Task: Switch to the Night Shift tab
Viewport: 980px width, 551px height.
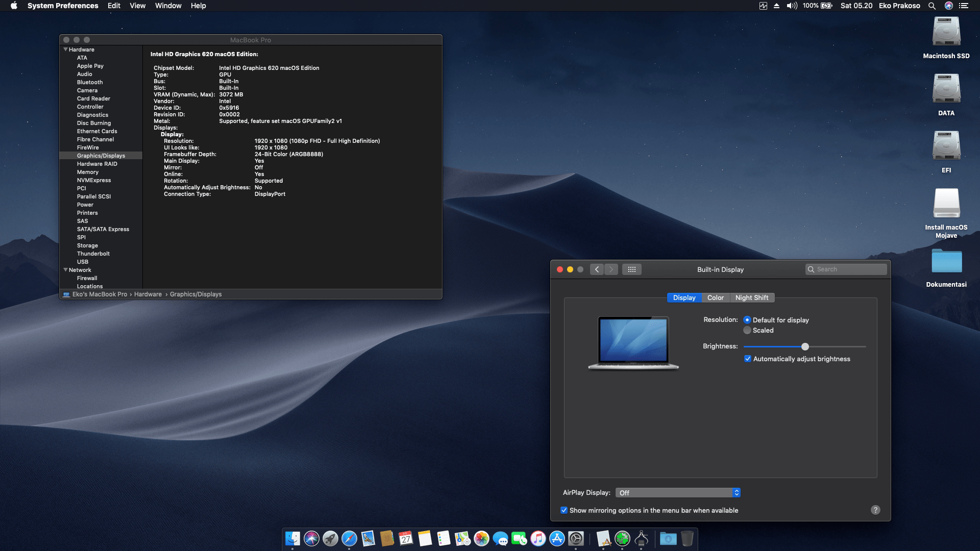Action: tap(751, 297)
